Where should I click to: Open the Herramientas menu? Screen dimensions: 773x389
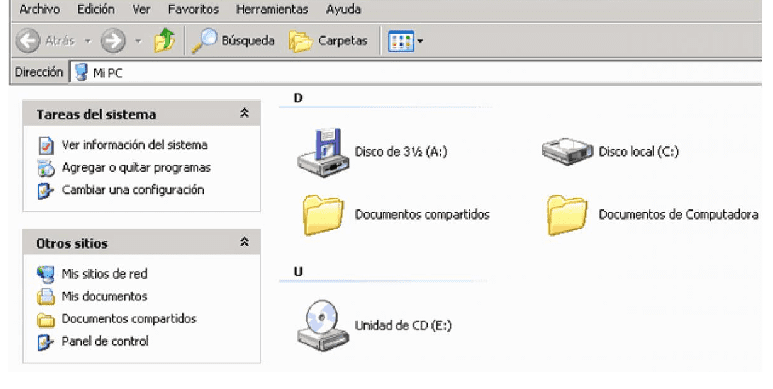coord(272,9)
